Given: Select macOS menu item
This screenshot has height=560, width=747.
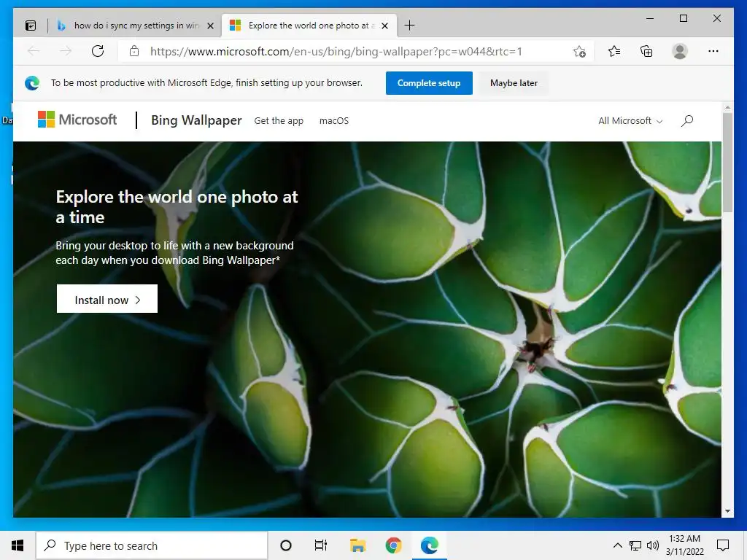Looking at the screenshot, I should tap(334, 121).
